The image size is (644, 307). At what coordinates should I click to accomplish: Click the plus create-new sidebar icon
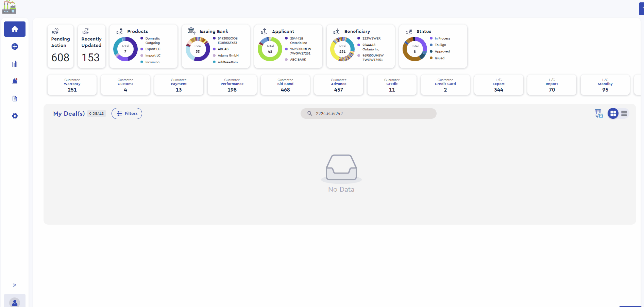(15, 47)
